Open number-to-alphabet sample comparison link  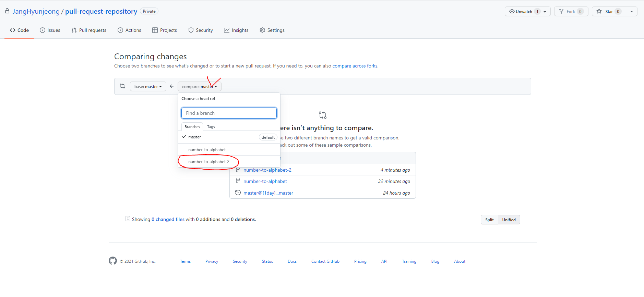click(x=265, y=181)
